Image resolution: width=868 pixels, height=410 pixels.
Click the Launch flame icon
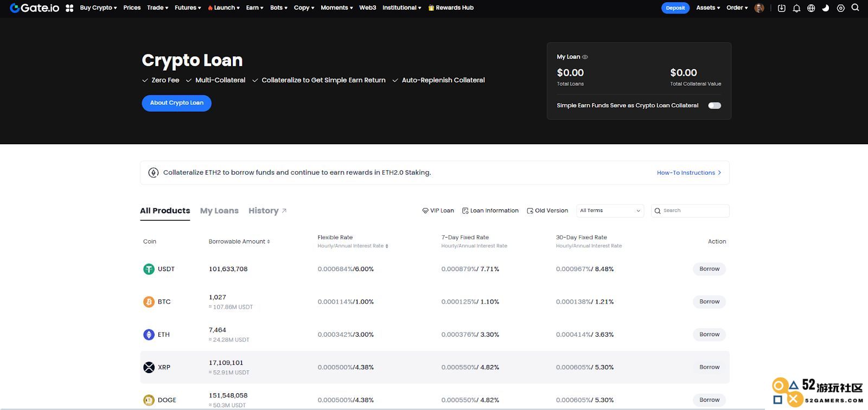pos(210,8)
